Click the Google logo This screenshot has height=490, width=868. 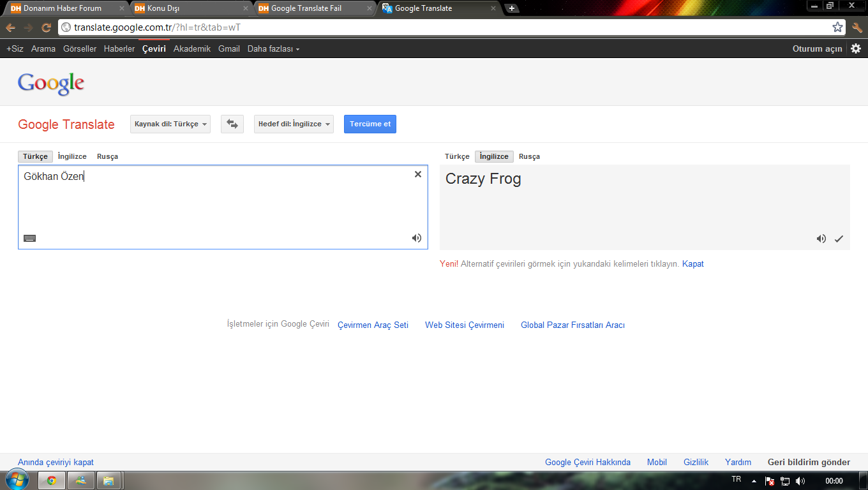[51, 83]
